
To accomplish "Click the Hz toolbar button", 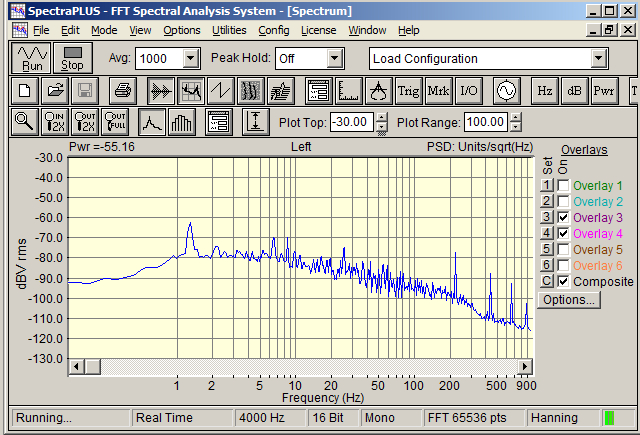I will (545, 91).
